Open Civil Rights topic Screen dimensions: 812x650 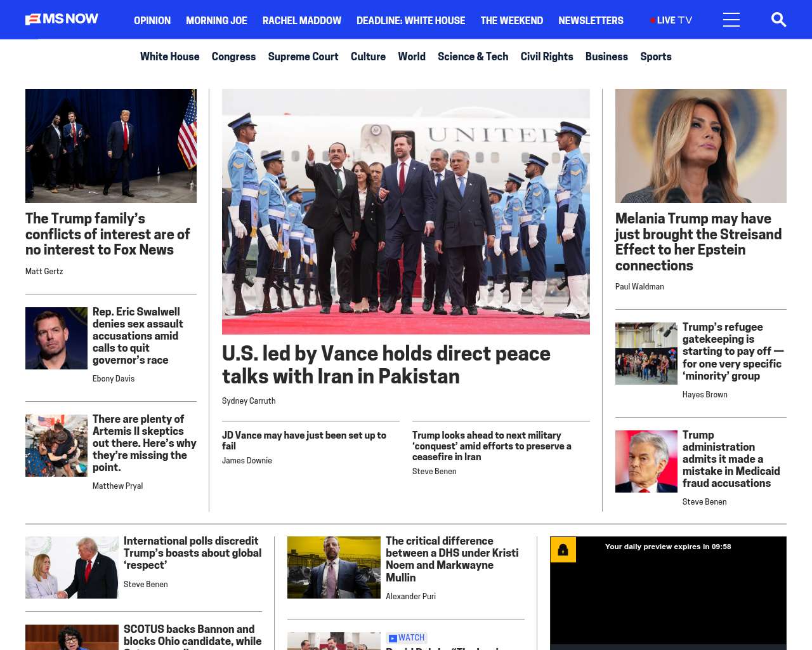point(547,56)
